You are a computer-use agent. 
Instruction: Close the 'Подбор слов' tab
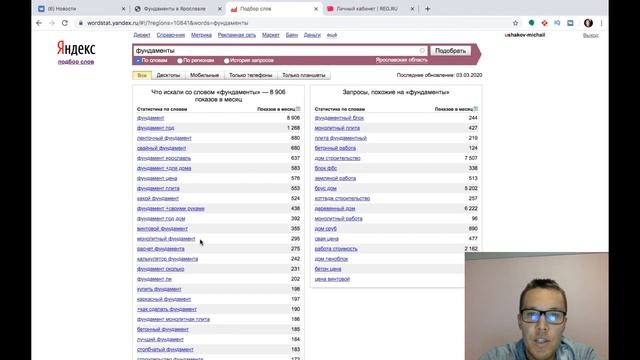pyautogui.click(x=316, y=9)
